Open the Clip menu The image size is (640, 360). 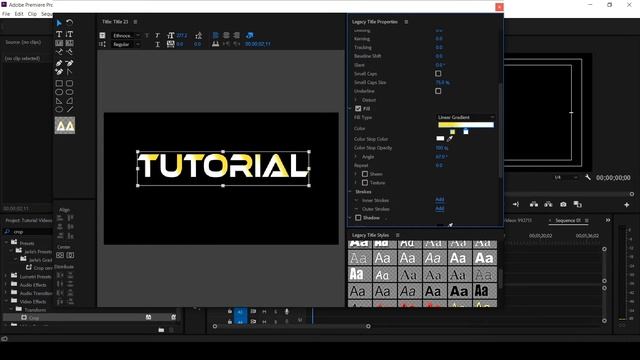(32, 14)
